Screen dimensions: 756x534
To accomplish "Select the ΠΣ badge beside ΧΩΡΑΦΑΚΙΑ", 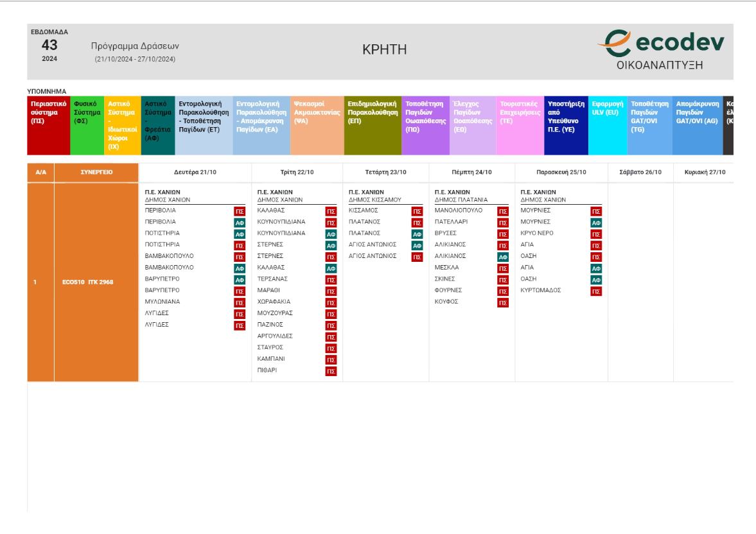I will point(331,302).
